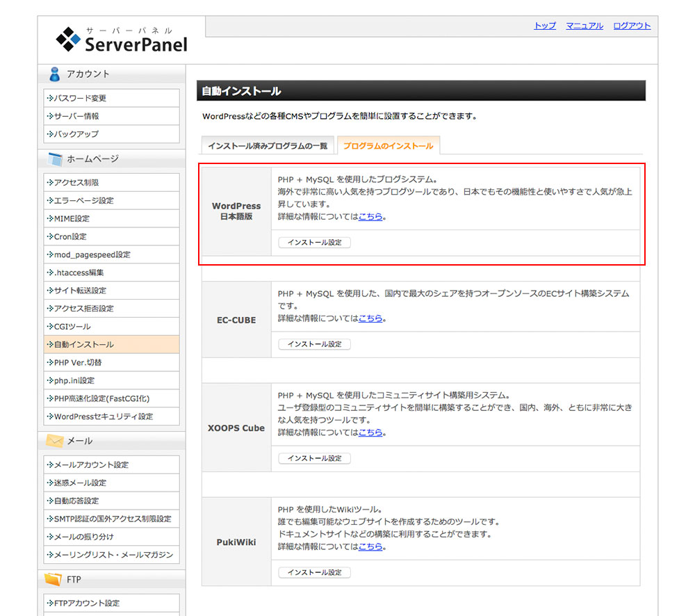
Task: Open the マニュアル link
Action: tap(584, 26)
